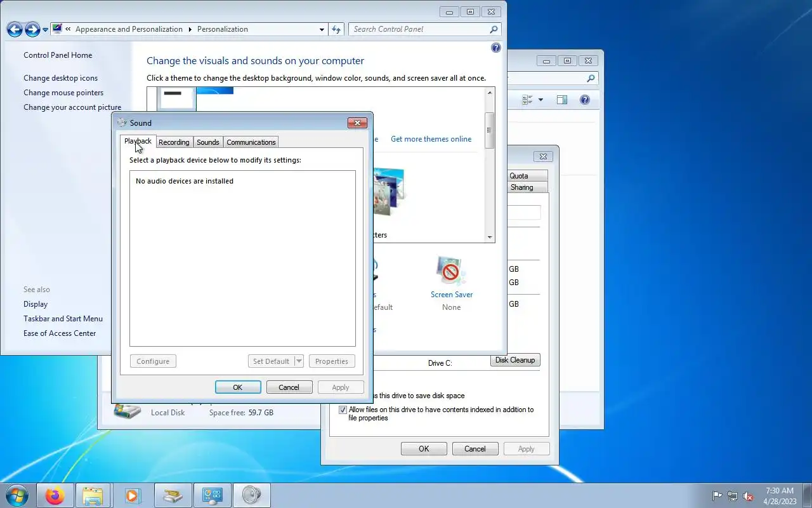Expand the view options dropdown arrow

pyautogui.click(x=540, y=100)
